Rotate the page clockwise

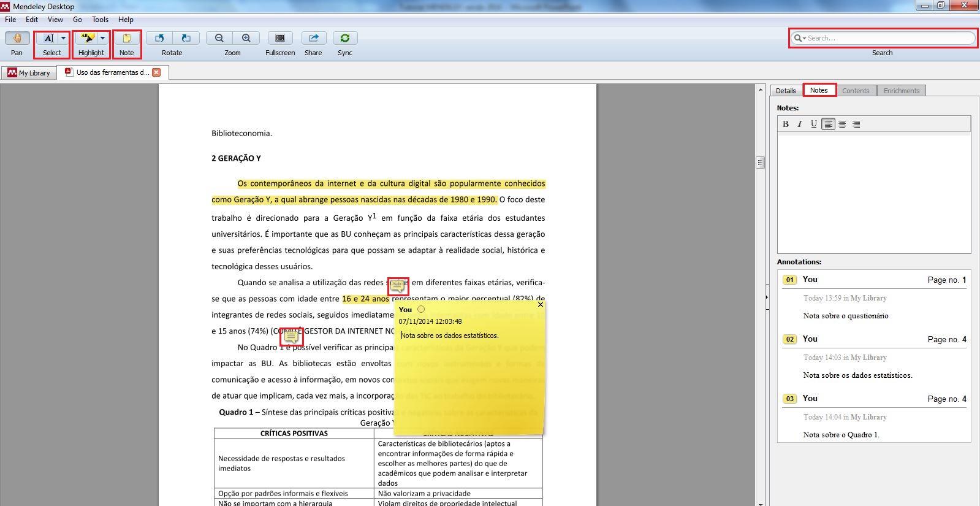click(x=186, y=38)
